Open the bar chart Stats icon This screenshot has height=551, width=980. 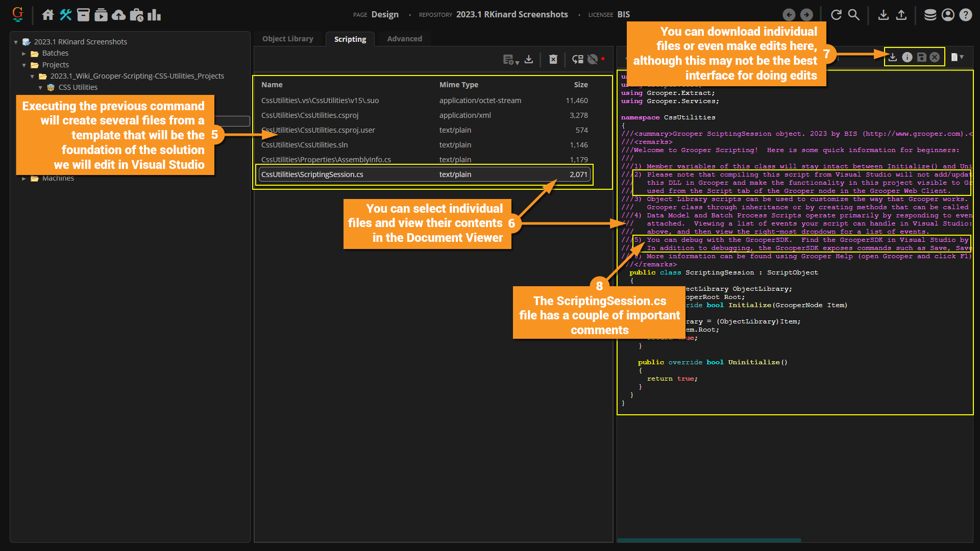click(154, 15)
